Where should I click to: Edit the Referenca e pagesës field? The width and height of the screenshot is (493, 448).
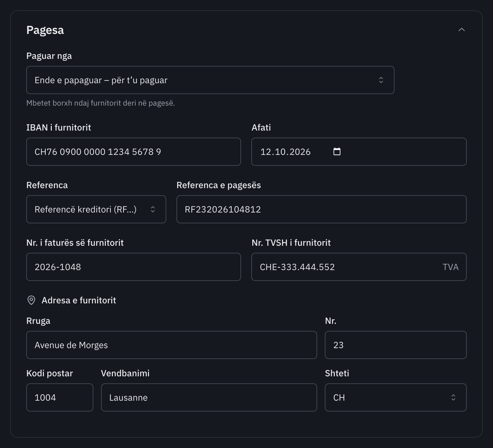(x=322, y=209)
